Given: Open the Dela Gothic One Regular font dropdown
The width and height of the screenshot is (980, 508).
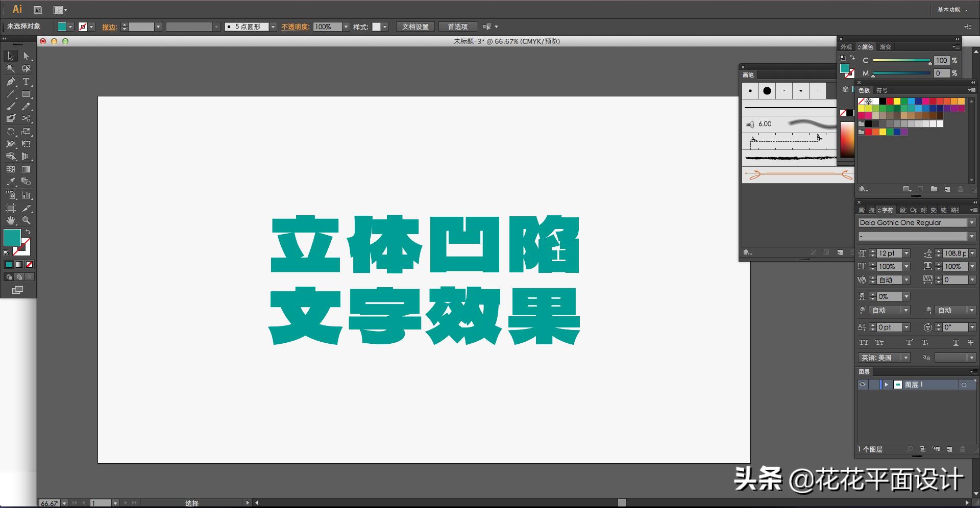Looking at the screenshot, I should 972,222.
